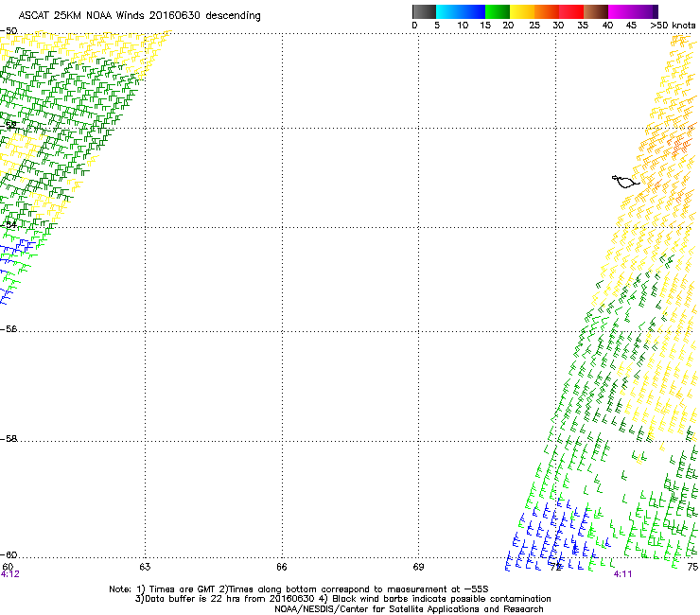Click the brown 35-40 knots legend segment
This screenshot has height=615, width=700.
596,11
